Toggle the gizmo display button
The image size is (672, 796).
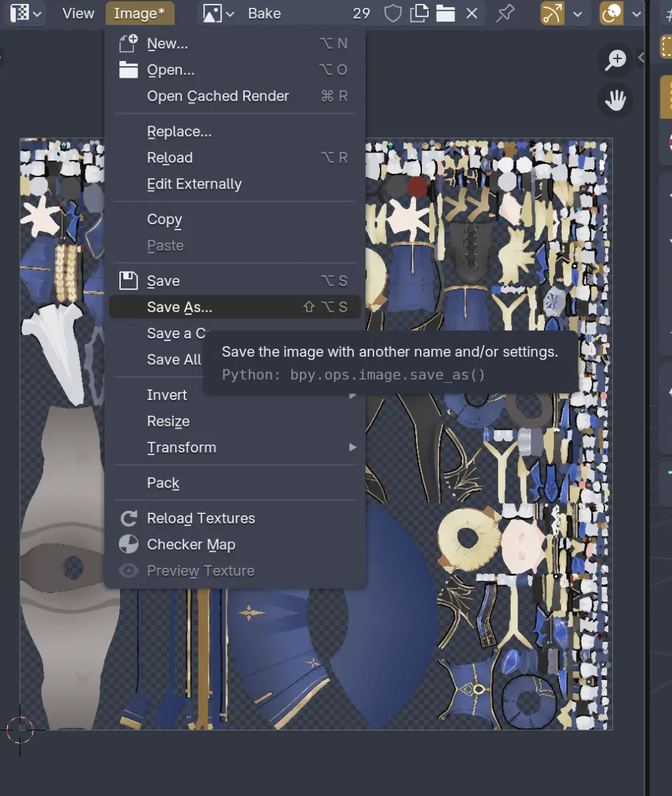click(x=553, y=13)
